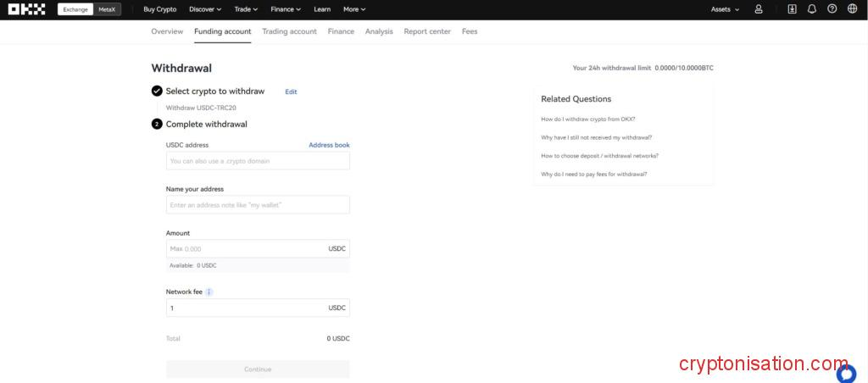This screenshot has height=383, width=868.
Task: Open the language globe icon
Action: click(x=852, y=9)
